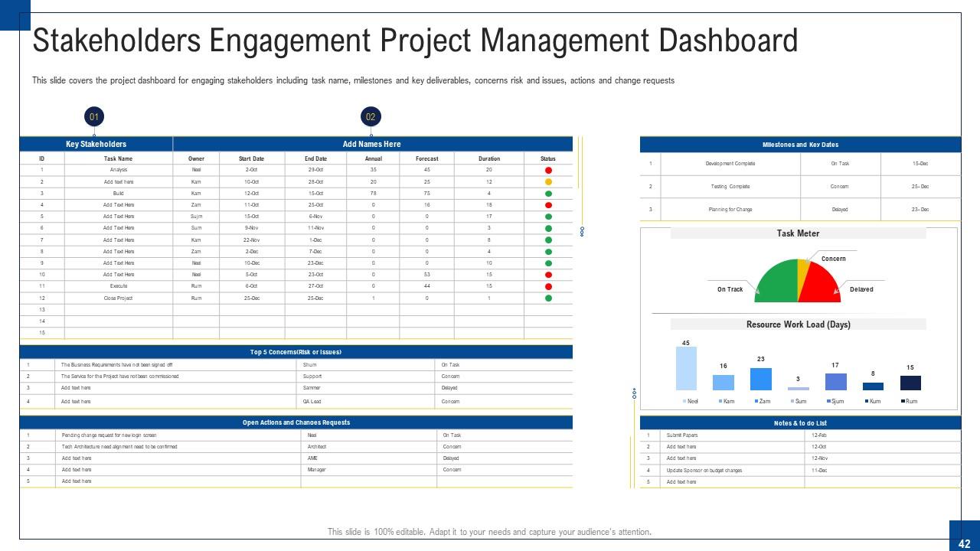Click the red status dot for Analysis task
Image resolution: width=980 pixels, height=551 pixels.
[x=547, y=171]
